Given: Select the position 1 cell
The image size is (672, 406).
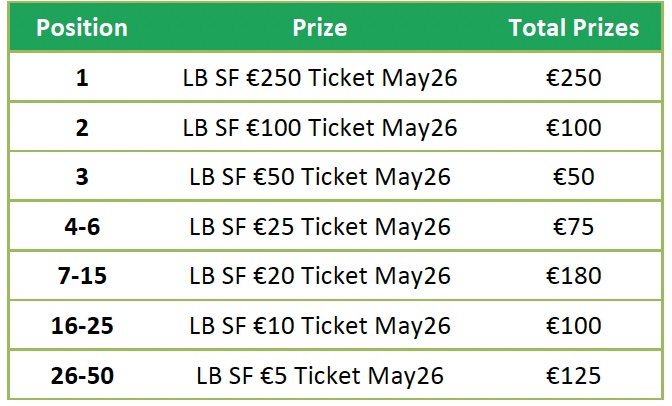Looking at the screenshot, I should click(82, 78).
